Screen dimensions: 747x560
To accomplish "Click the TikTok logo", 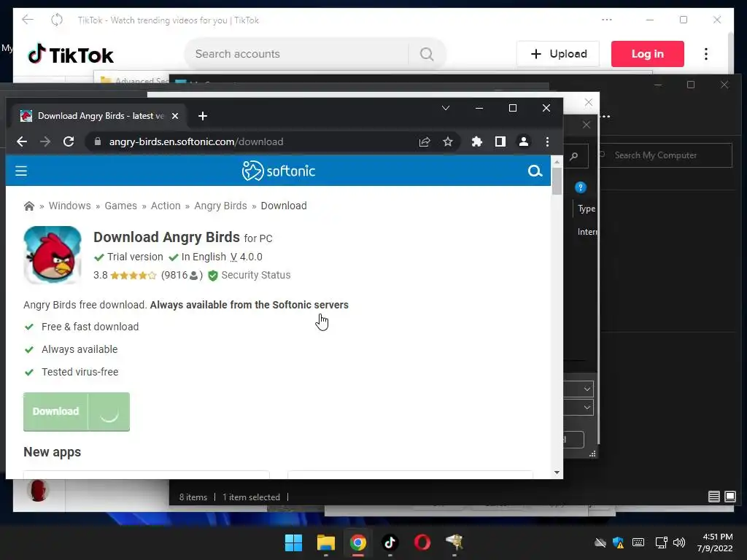I will tap(71, 54).
